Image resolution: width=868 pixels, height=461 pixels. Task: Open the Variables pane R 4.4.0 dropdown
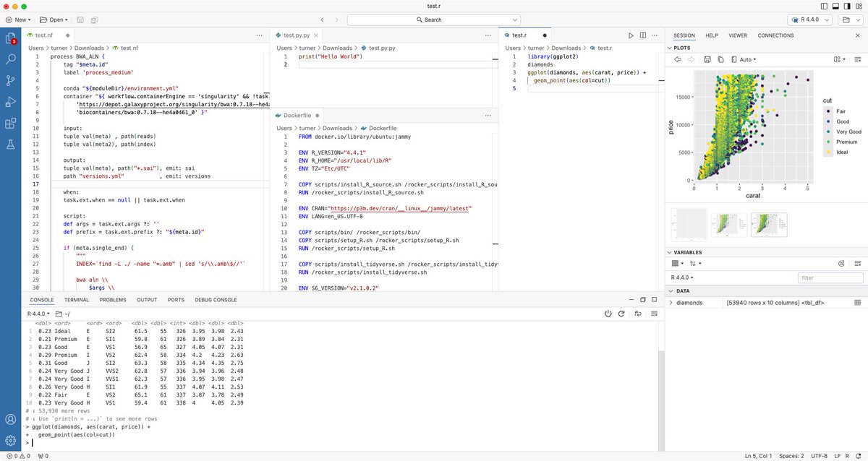coord(682,277)
